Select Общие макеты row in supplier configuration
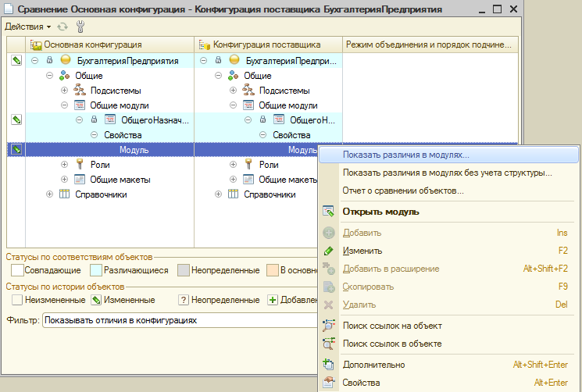The width and height of the screenshot is (582, 392). (x=256, y=180)
